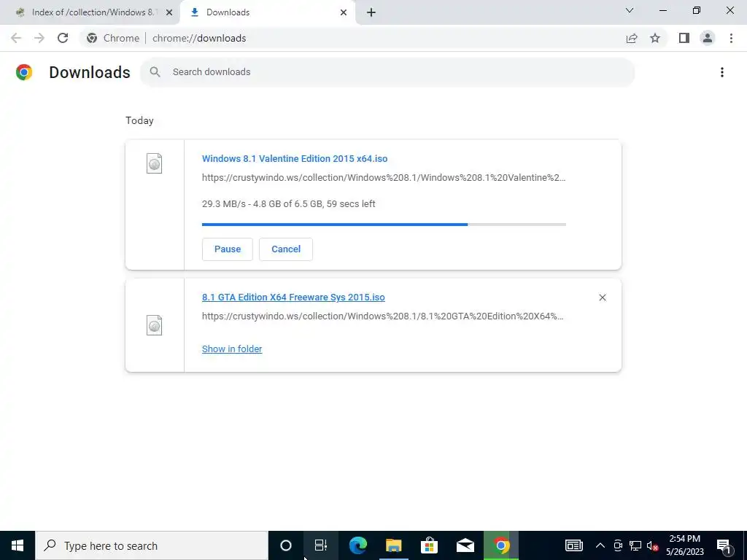Click the chrome://downloads address bar
Viewport: 747px width, 560px height.
pos(199,38)
